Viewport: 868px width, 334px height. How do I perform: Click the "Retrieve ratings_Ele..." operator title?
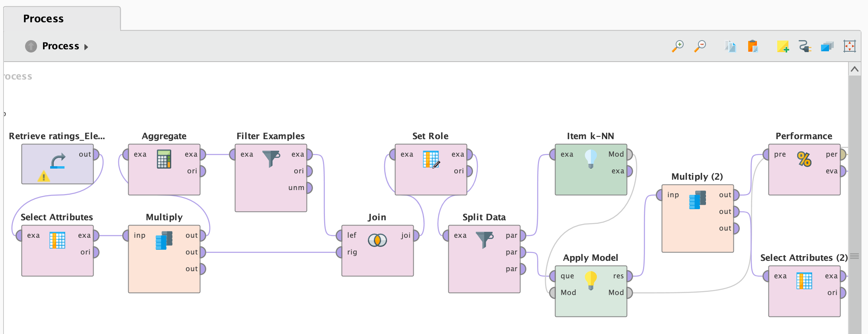tap(57, 136)
